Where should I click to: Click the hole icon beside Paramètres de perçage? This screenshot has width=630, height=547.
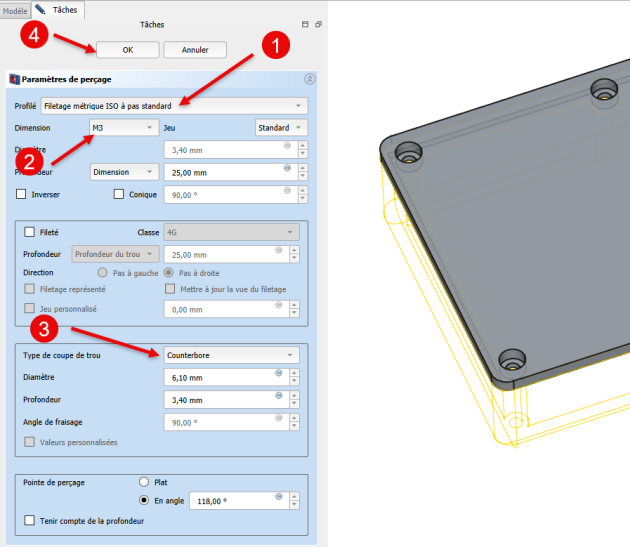pyautogui.click(x=14, y=79)
